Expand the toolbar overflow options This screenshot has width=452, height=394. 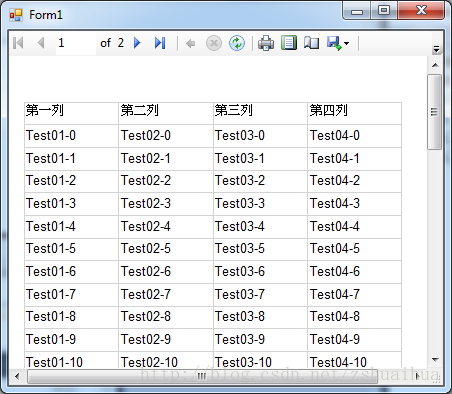[436, 49]
